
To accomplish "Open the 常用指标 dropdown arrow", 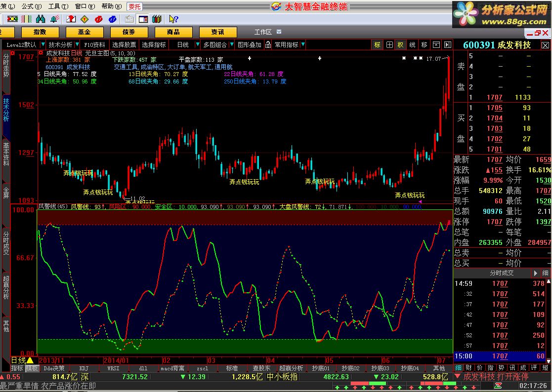I will (x=303, y=44).
